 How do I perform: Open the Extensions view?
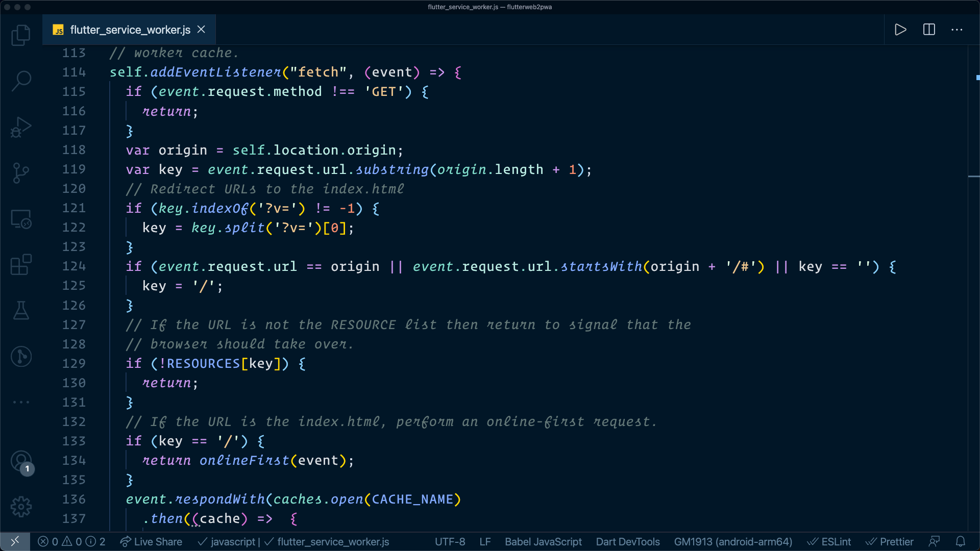click(x=21, y=265)
